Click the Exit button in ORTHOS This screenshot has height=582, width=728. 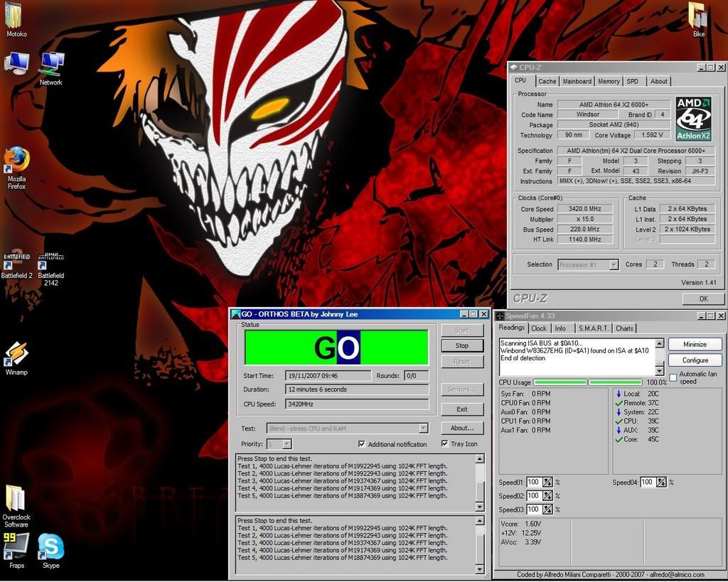point(462,409)
